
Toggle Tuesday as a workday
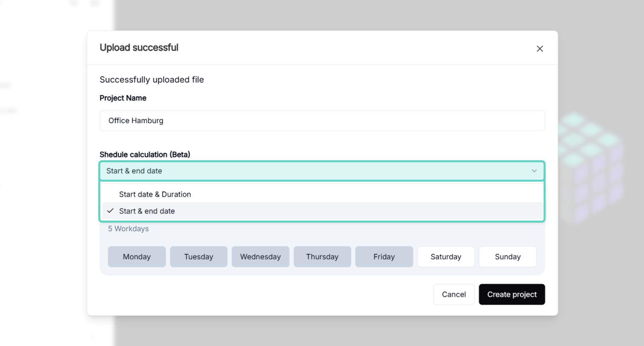pos(199,257)
